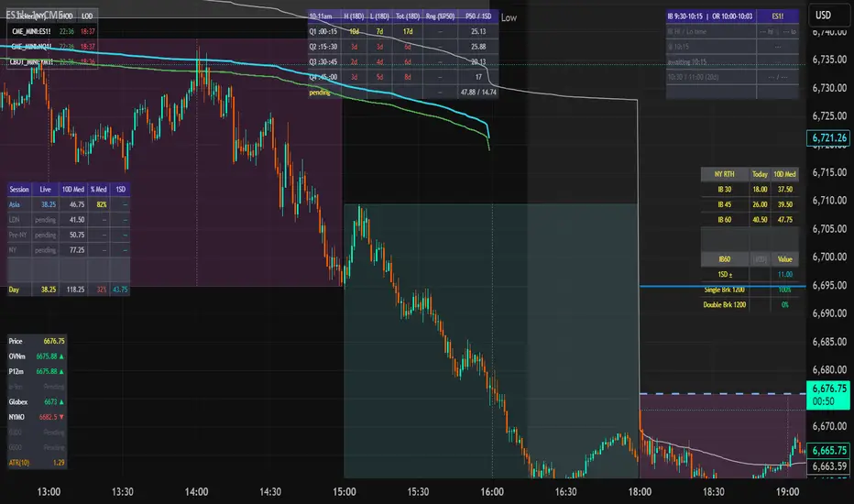Click the 'Session' column header

19,190
